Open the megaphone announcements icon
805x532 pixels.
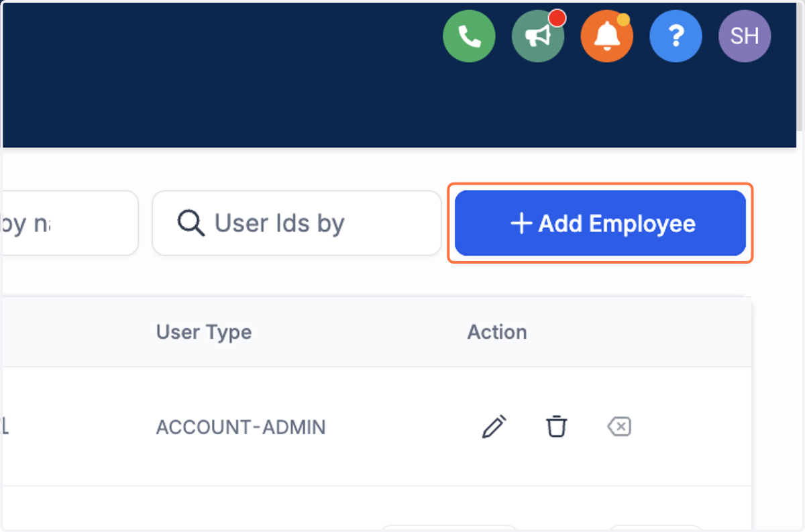(538, 36)
